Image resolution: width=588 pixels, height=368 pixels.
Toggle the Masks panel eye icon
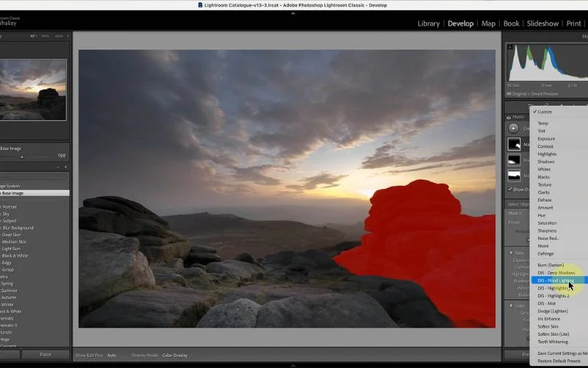click(509, 117)
